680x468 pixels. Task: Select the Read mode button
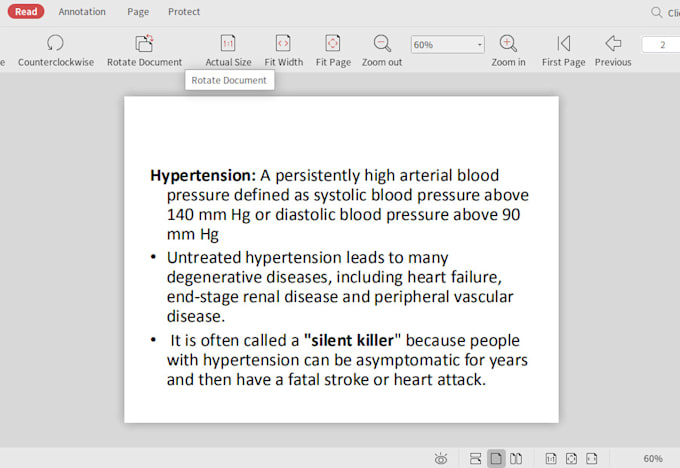click(26, 12)
